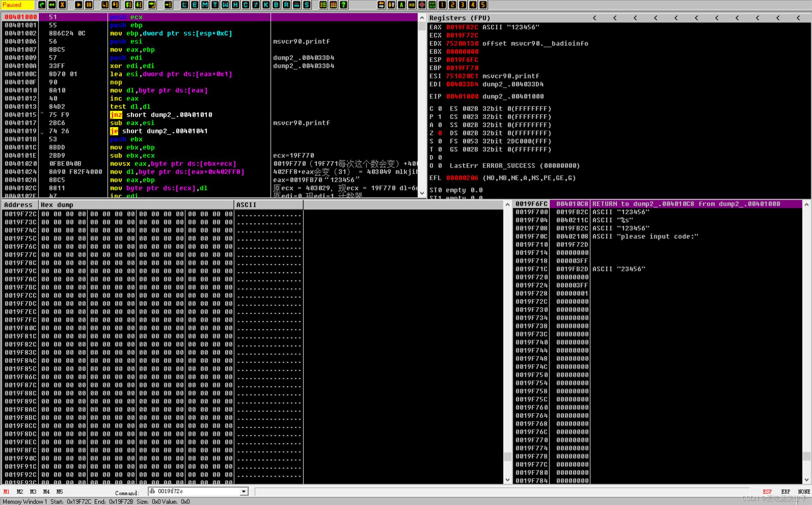The height and width of the screenshot is (505, 812).
Task: Open Call stack (K) icon
Action: [266, 5]
